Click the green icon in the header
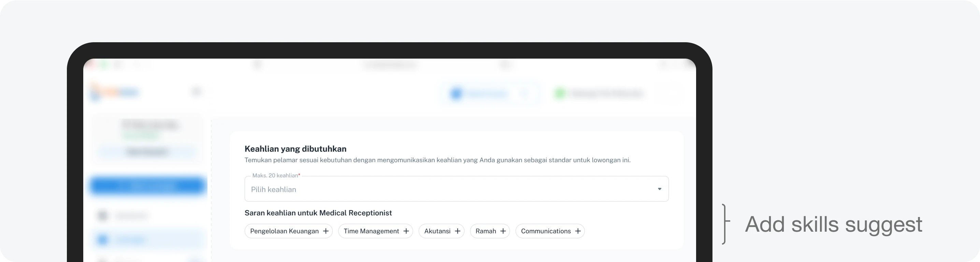Screen dimensions: 980x262 [x=560, y=93]
